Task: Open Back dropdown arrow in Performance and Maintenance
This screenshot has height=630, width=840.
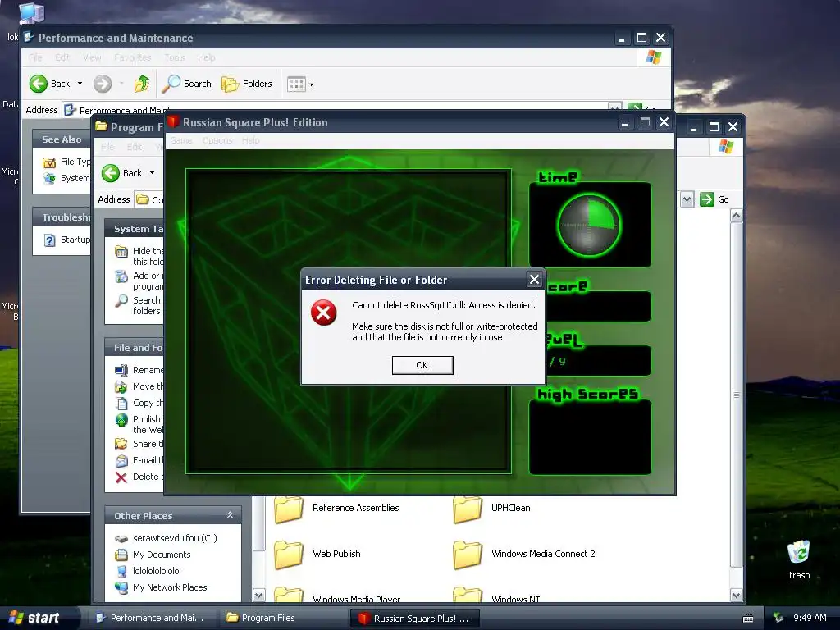Action: (x=80, y=84)
